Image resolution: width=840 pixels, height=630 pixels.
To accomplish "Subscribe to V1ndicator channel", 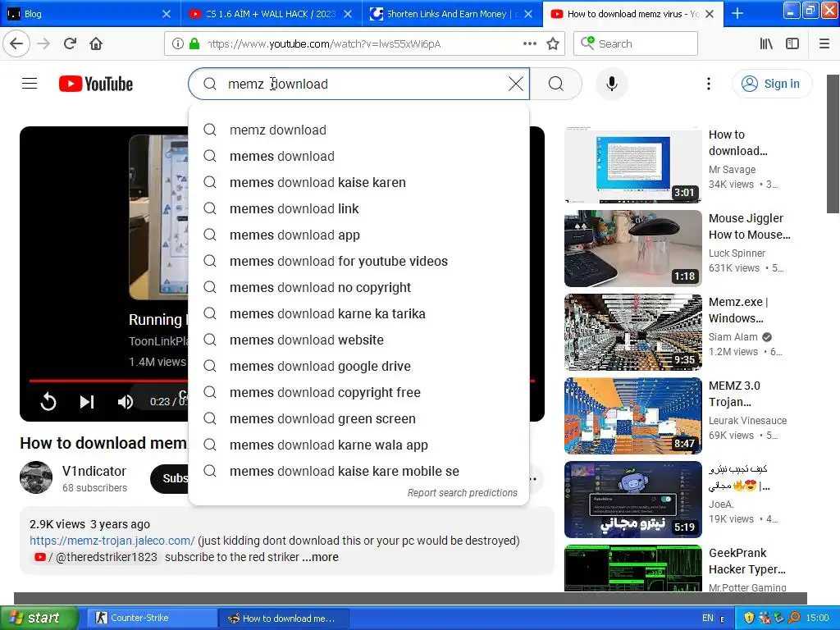I will click(169, 478).
